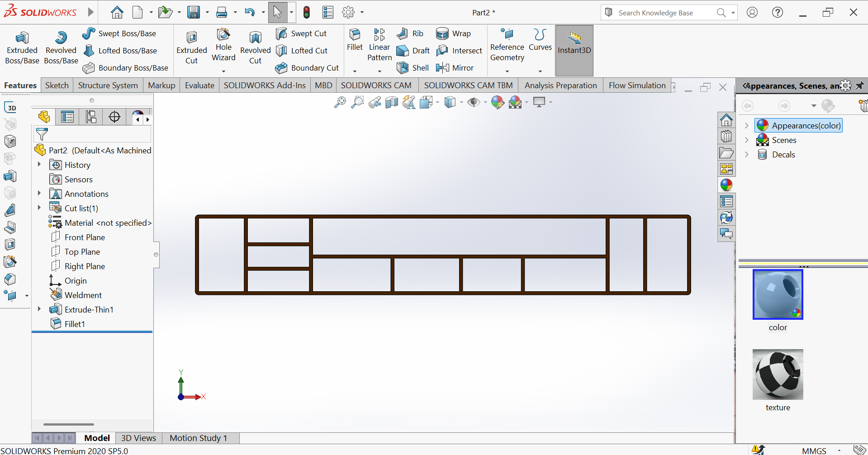868x455 pixels.
Task: Open the ConfigurationManager tab icon
Action: pyautogui.click(x=91, y=117)
